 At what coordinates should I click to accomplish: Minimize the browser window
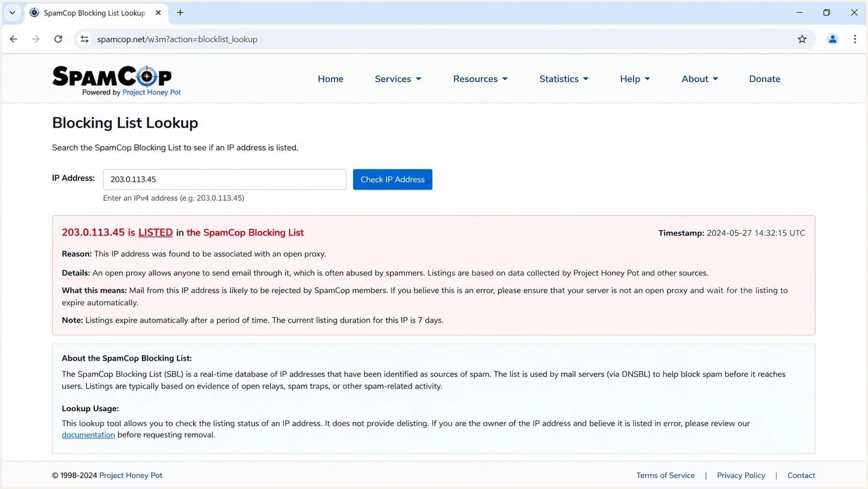799,12
